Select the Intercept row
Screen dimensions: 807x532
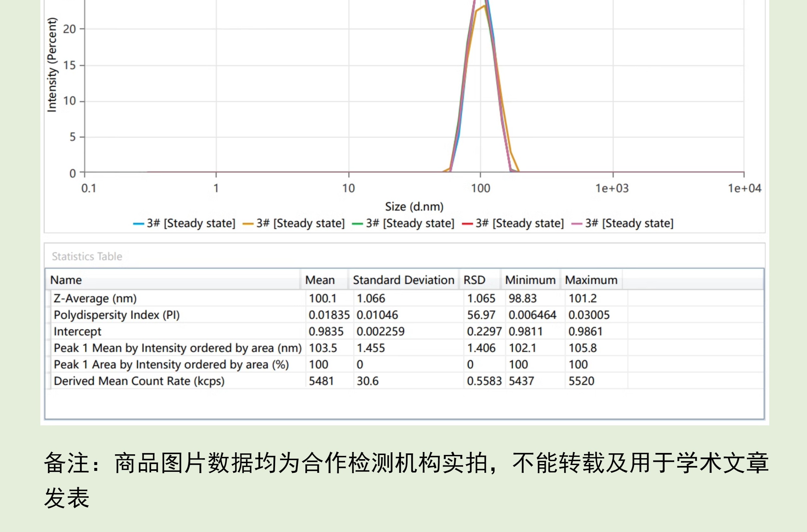[77, 331]
